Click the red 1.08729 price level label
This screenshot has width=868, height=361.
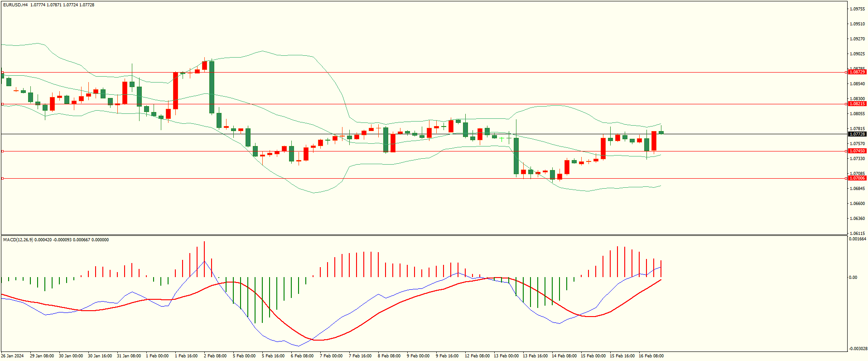[x=857, y=72]
